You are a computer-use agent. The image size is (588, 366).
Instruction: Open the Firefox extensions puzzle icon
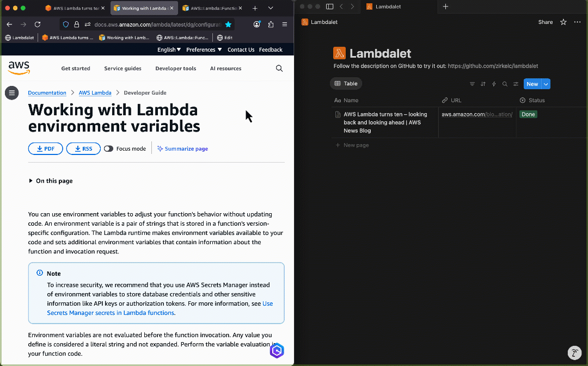coord(271,24)
